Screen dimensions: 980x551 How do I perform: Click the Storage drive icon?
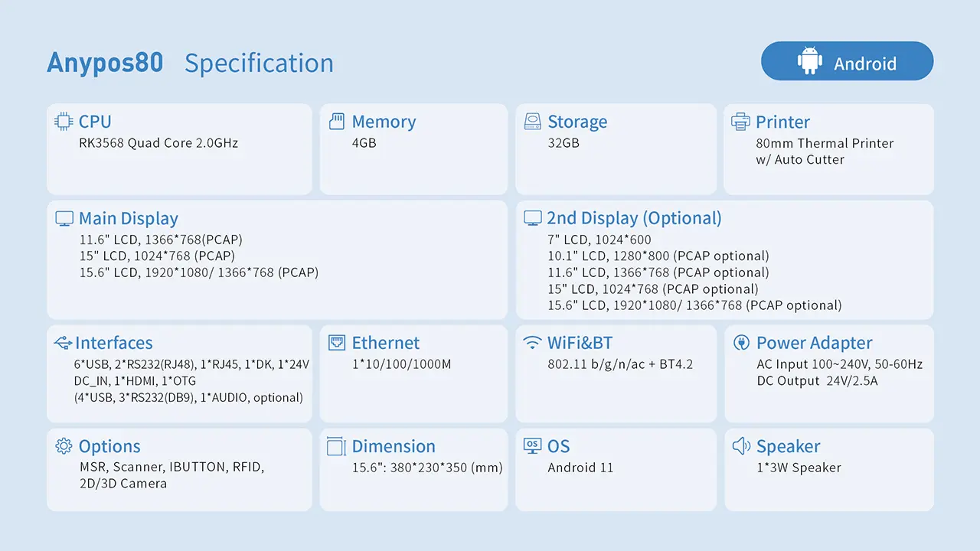click(533, 121)
